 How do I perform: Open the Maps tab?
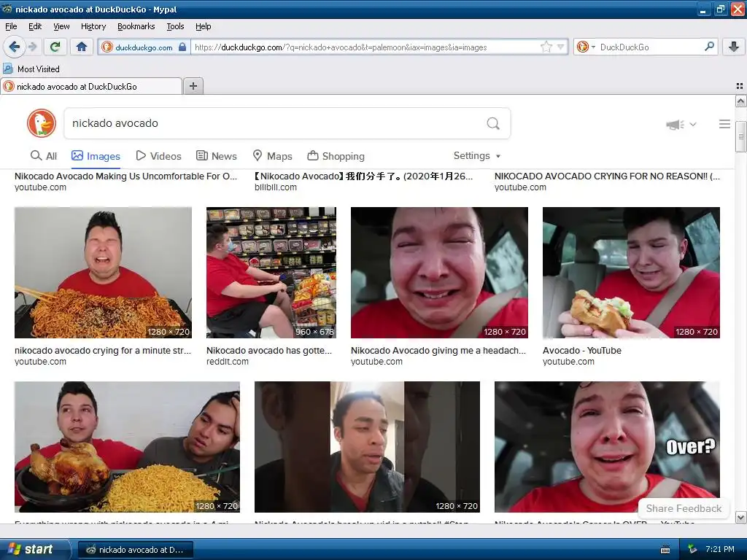coord(273,156)
